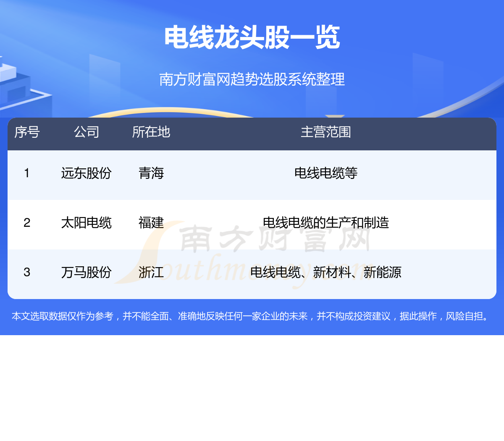Image resolution: width=504 pixels, height=441 pixels.
Task: Click row number 1 cell
Action: pyautogui.click(x=27, y=173)
